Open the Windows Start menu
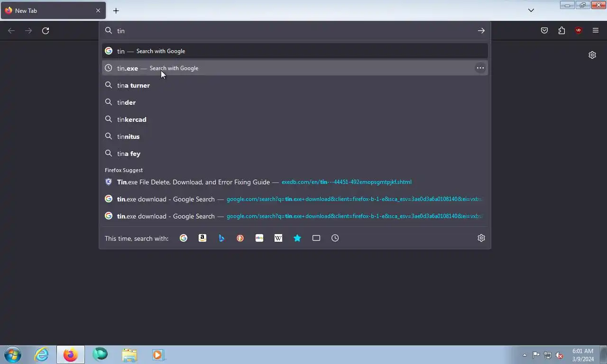Screen dimensions: 607x364 (13, 355)
